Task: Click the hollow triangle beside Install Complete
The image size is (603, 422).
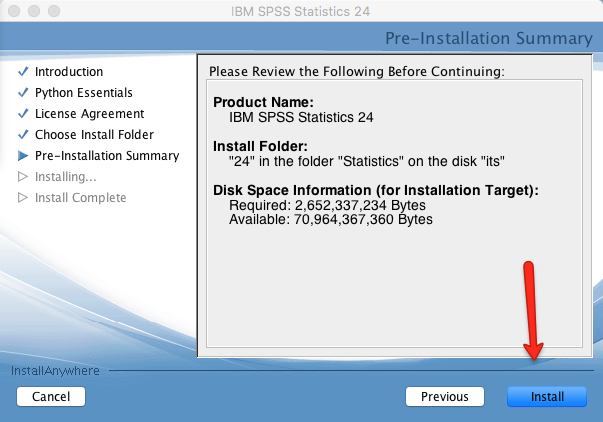Action: coord(23,198)
